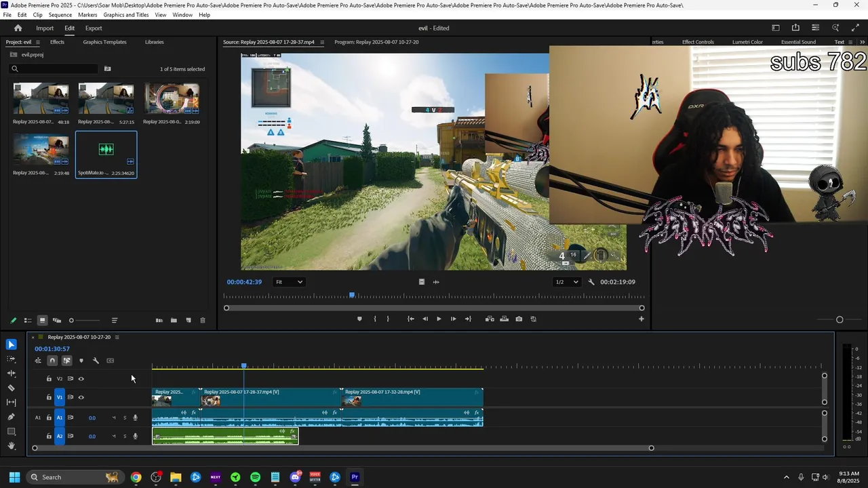This screenshot has width=868, height=488.
Task: Select the Ripple Edit tool
Action: [11, 373]
